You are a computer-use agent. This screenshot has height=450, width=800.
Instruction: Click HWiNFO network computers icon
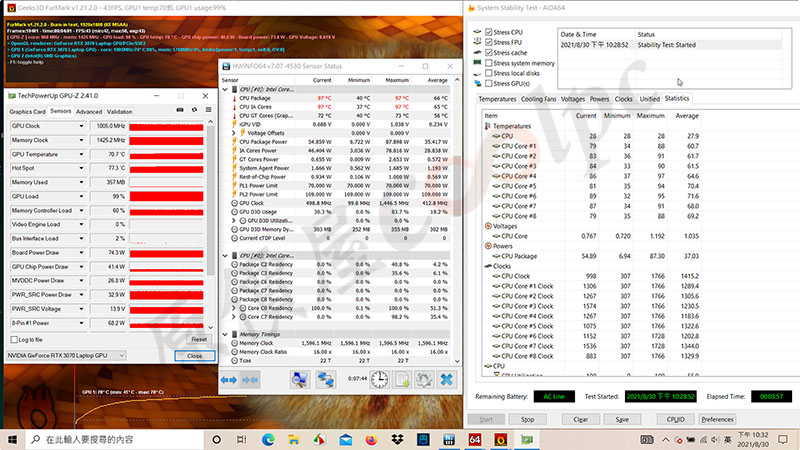tap(325, 380)
